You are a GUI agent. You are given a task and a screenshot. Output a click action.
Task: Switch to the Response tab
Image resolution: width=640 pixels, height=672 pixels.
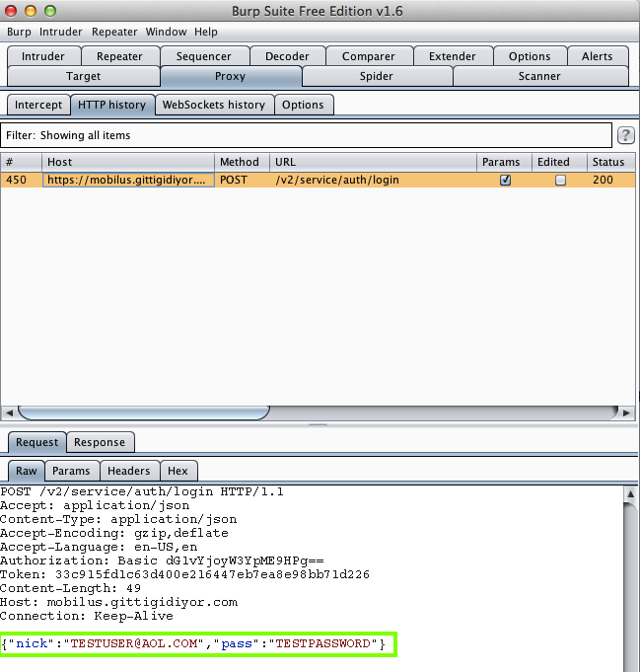click(100, 442)
